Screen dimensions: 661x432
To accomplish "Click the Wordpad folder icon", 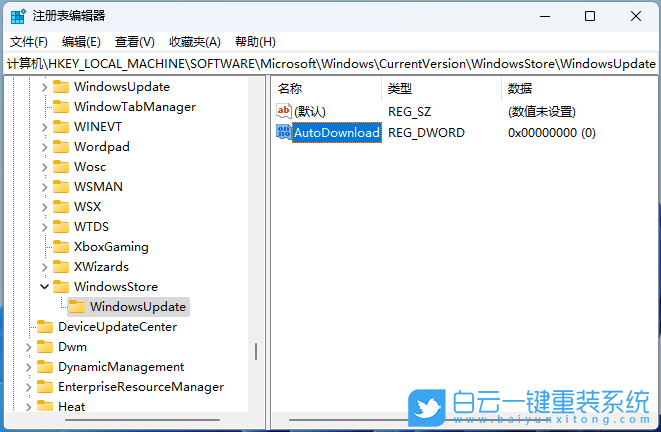I will tap(61, 147).
